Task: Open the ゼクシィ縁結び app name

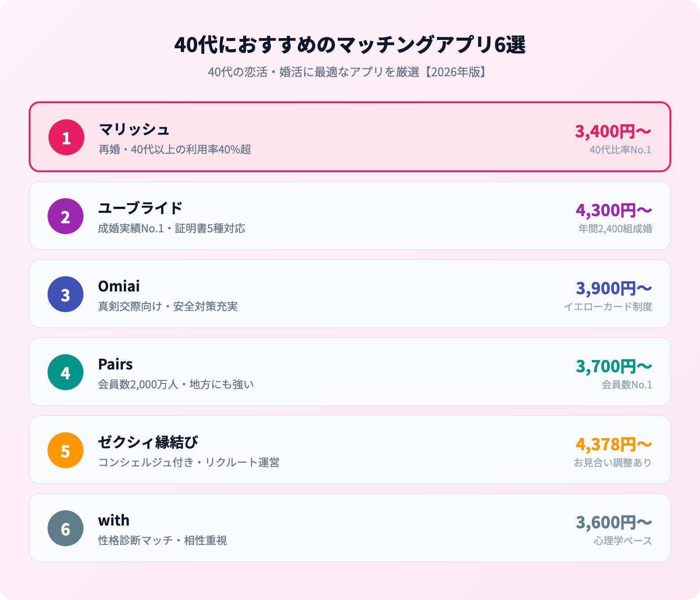Action: pos(148,442)
